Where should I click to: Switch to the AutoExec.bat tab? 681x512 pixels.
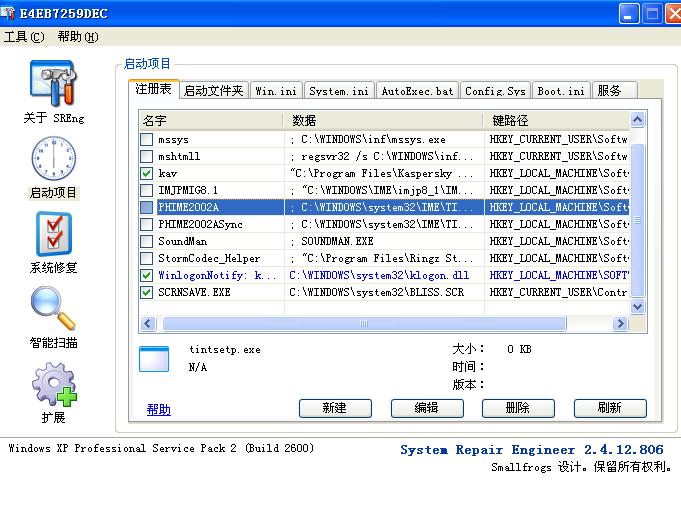coord(417,91)
